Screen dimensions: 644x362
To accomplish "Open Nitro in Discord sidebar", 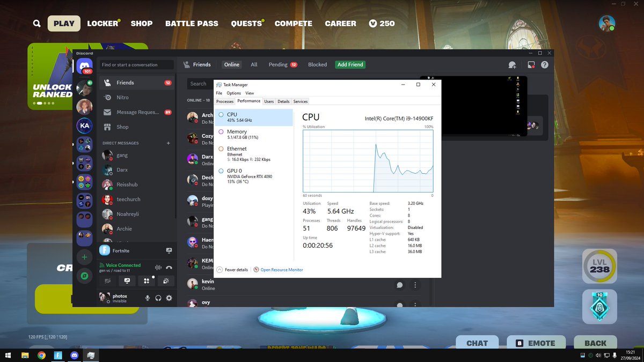I will (x=137, y=98).
